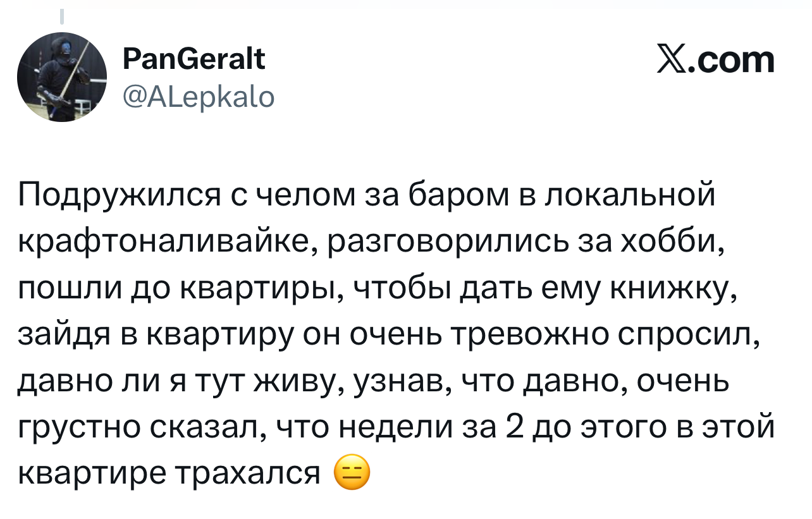This screenshot has height=519, width=812.
Task: Click the thread connector line above avatar
Action: tap(63, 16)
